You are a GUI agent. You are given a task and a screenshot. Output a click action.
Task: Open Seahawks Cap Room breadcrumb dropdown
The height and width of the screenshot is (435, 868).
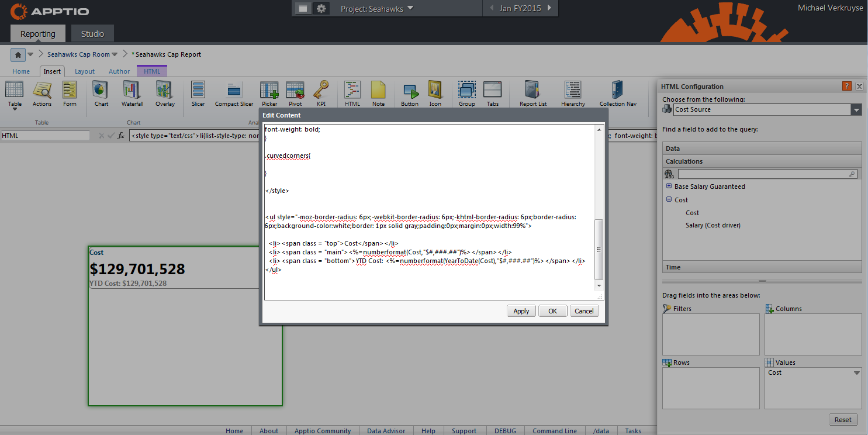point(115,54)
